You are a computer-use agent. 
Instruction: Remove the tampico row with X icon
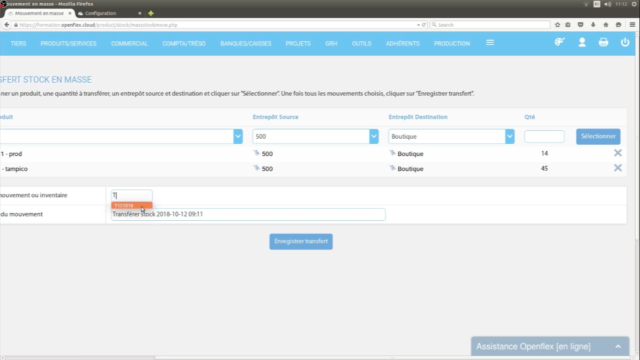618,168
